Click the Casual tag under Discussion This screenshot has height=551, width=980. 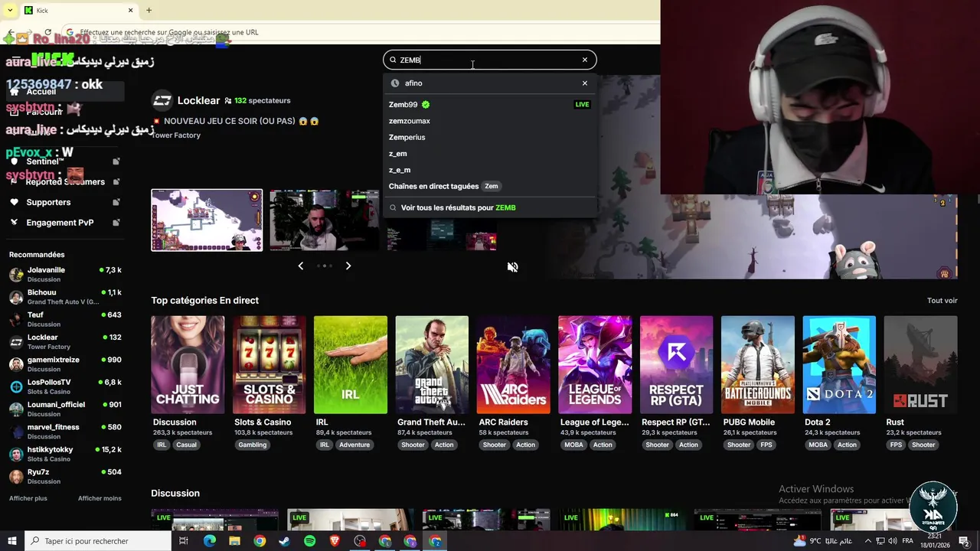186,445
